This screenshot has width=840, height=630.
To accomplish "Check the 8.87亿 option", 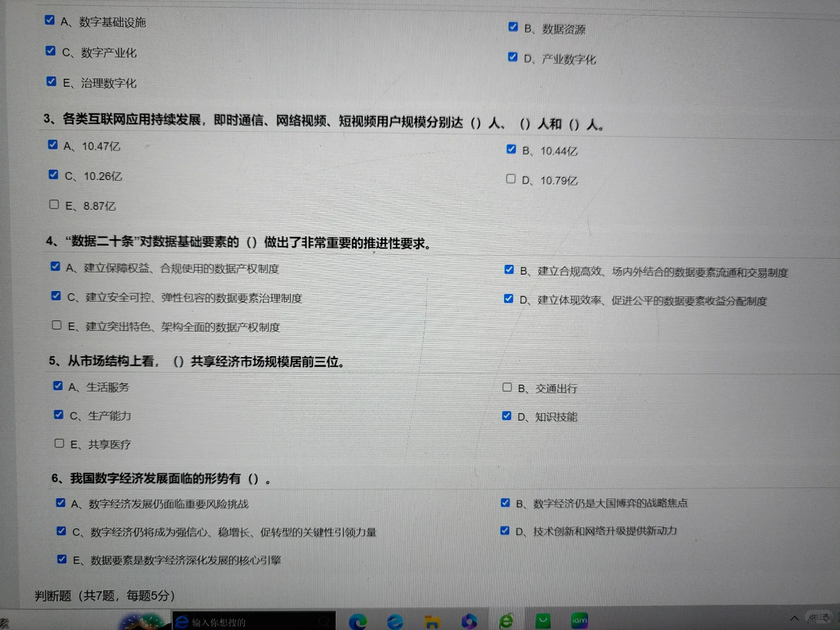I will (54, 204).
